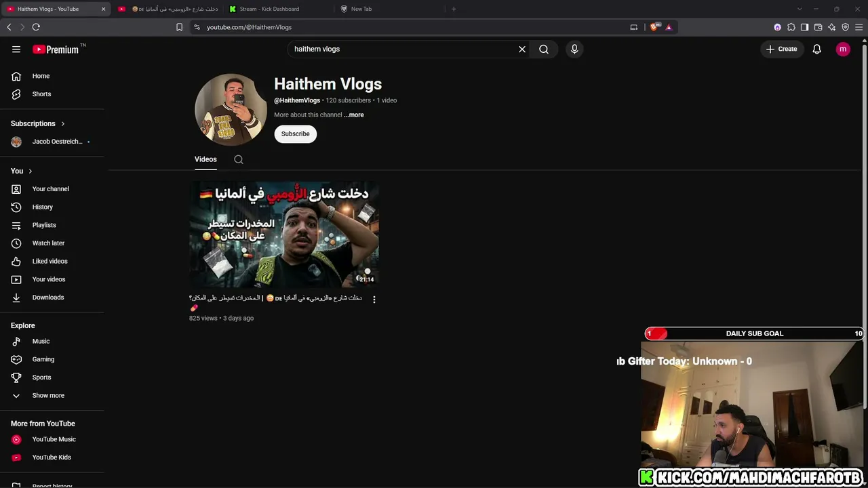This screenshot has height=488, width=868.
Task: Open a new browser tab
Action: click(x=454, y=9)
